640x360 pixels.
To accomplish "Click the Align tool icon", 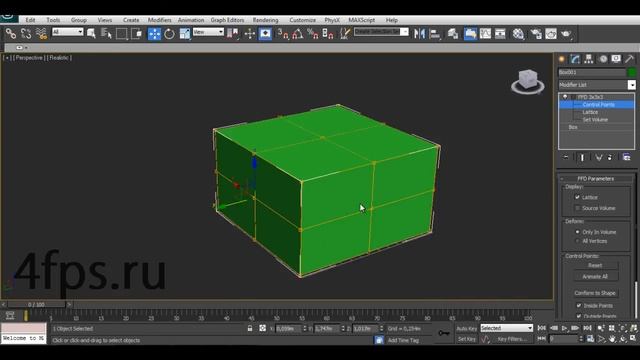I will coord(435,33).
